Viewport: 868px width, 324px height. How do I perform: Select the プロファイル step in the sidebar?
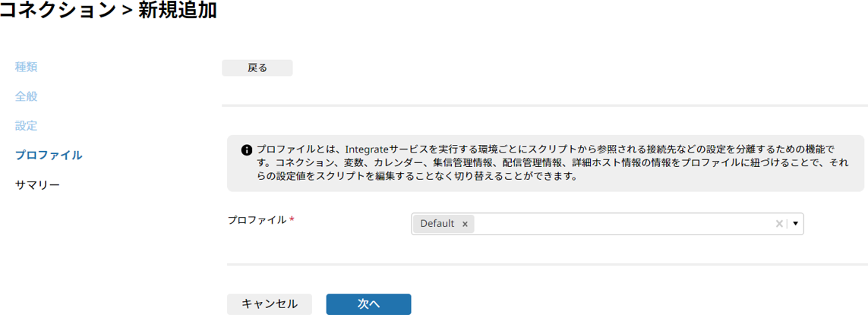tap(49, 156)
